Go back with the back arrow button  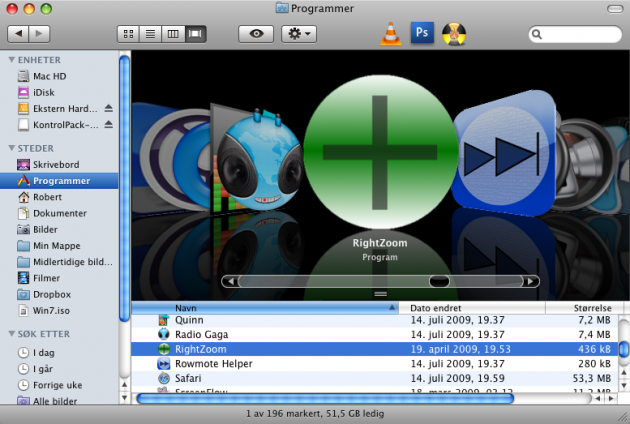coord(18,34)
